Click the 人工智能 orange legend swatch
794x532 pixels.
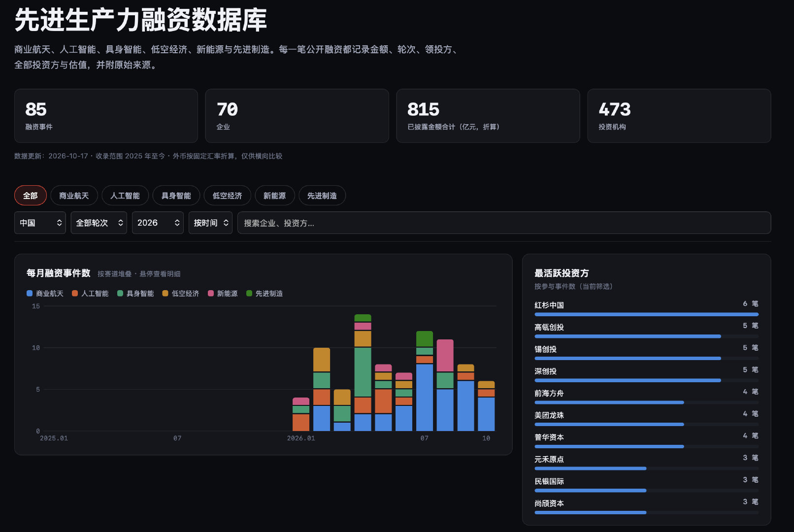click(x=75, y=294)
